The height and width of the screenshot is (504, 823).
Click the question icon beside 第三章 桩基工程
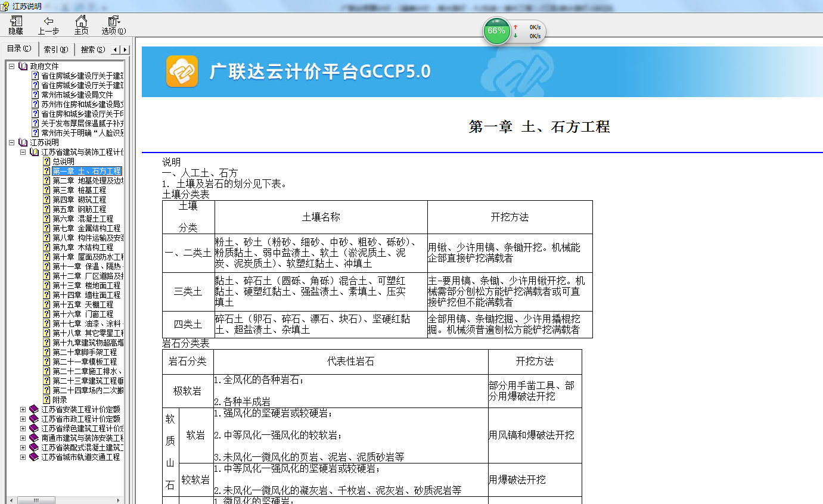(x=46, y=190)
